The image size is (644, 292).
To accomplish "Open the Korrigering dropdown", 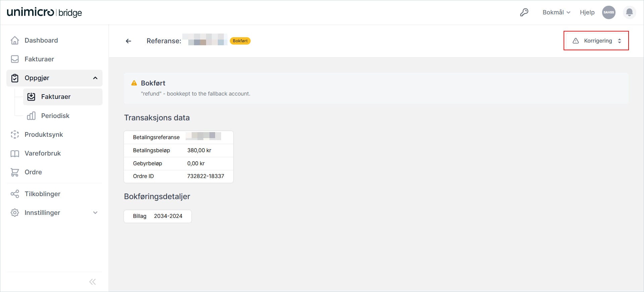I will pos(596,41).
